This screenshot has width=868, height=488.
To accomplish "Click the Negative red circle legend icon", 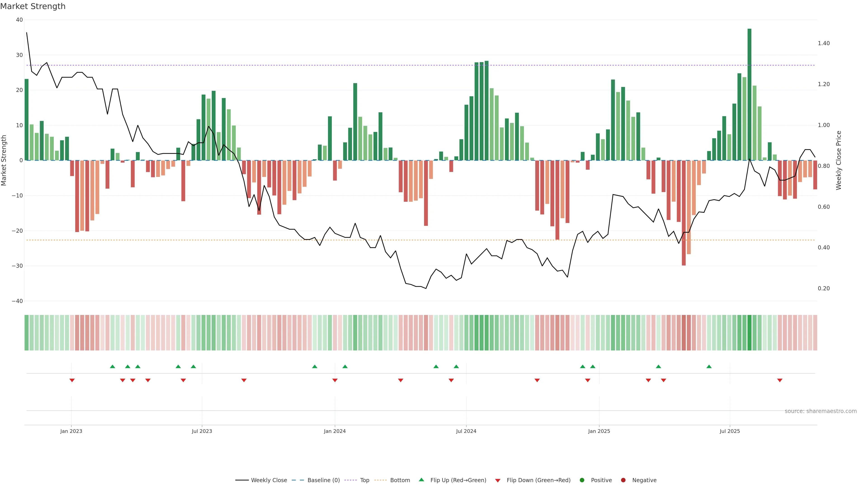I will pyautogui.click(x=623, y=480).
